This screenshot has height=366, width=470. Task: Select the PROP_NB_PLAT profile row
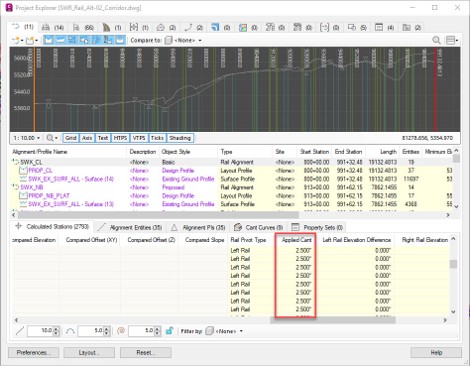coord(232,195)
